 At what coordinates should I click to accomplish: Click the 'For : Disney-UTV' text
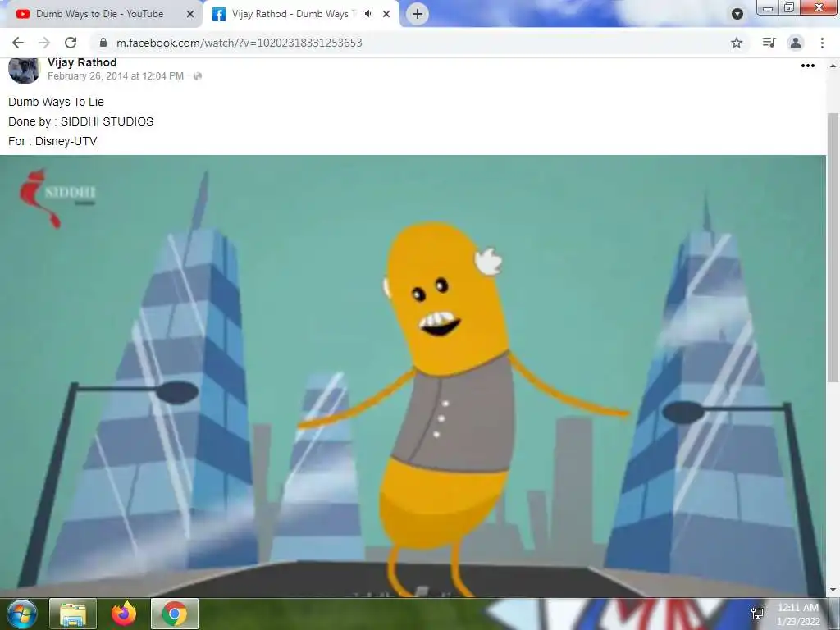[x=52, y=141]
